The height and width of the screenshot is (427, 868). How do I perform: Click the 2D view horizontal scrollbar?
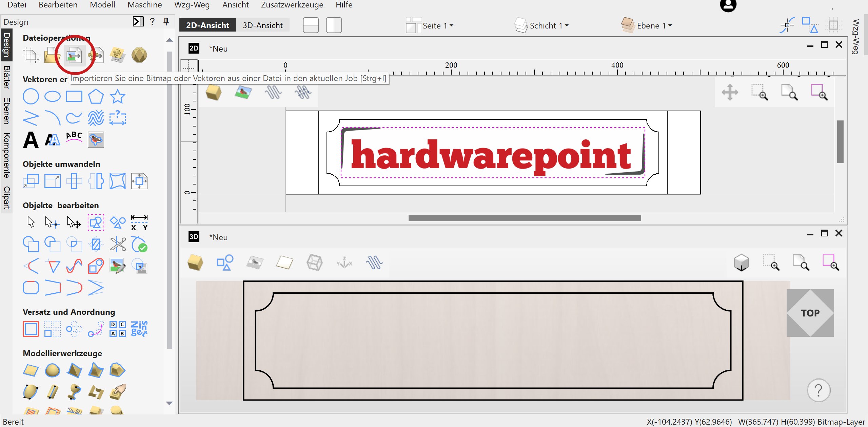pos(525,218)
